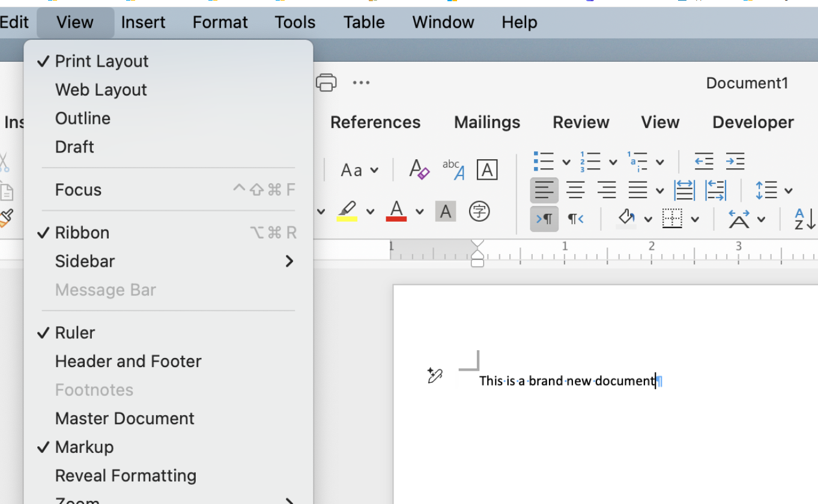Apply red font color

(396, 211)
